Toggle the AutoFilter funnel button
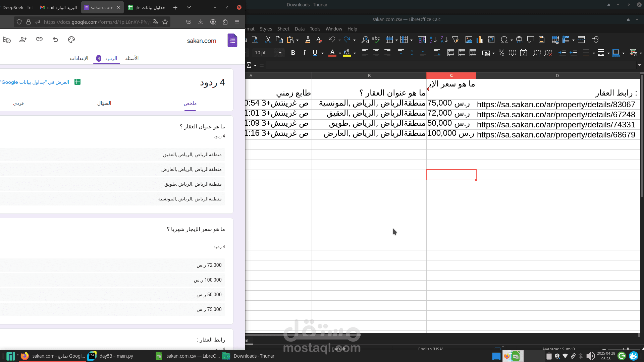The image size is (644, 362). pos(455,40)
